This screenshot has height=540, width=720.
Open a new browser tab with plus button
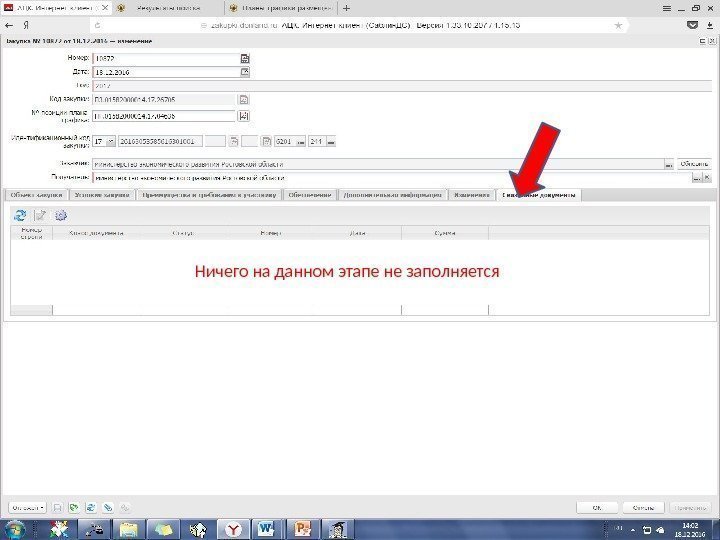click(346, 8)
